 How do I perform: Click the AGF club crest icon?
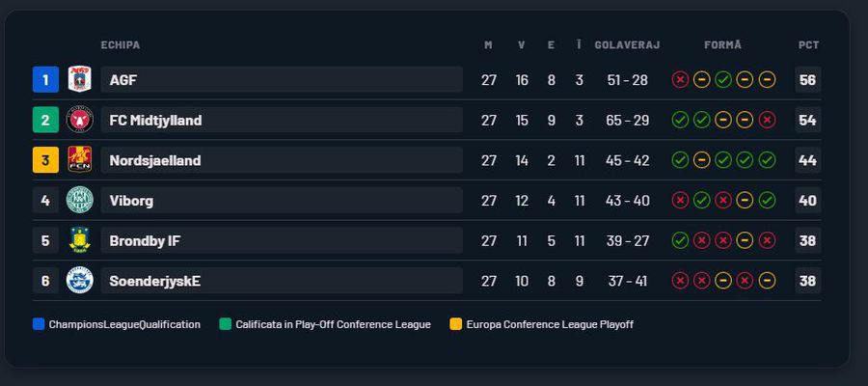click(79, 80)
